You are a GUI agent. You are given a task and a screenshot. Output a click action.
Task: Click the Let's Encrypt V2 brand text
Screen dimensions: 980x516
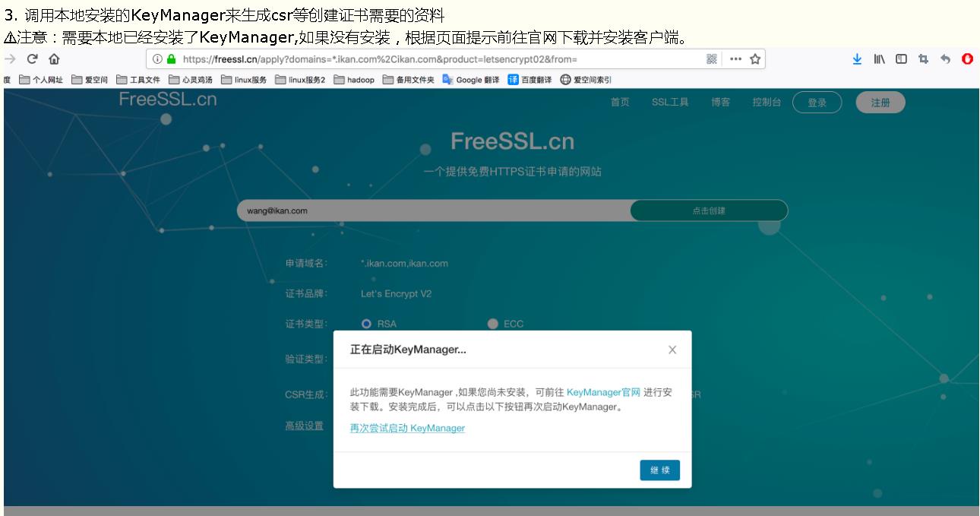click(396, 293)
